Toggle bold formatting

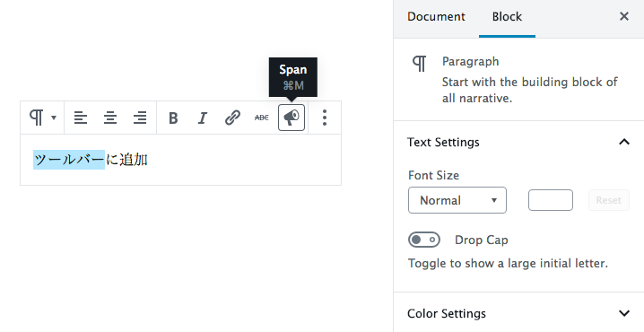173,118
